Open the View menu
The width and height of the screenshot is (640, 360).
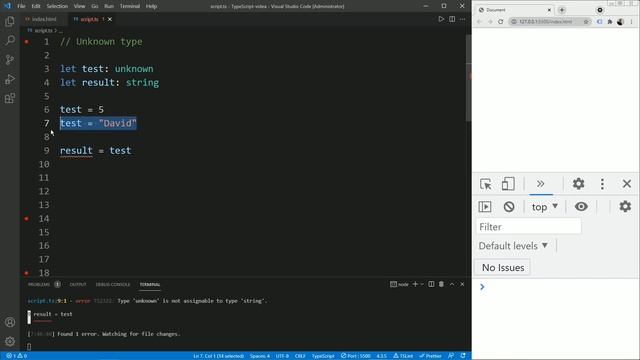(80, 6)
